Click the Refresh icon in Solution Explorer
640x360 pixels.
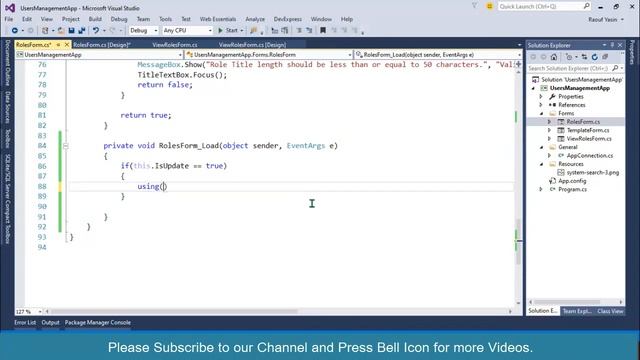[x=595, y=57]
